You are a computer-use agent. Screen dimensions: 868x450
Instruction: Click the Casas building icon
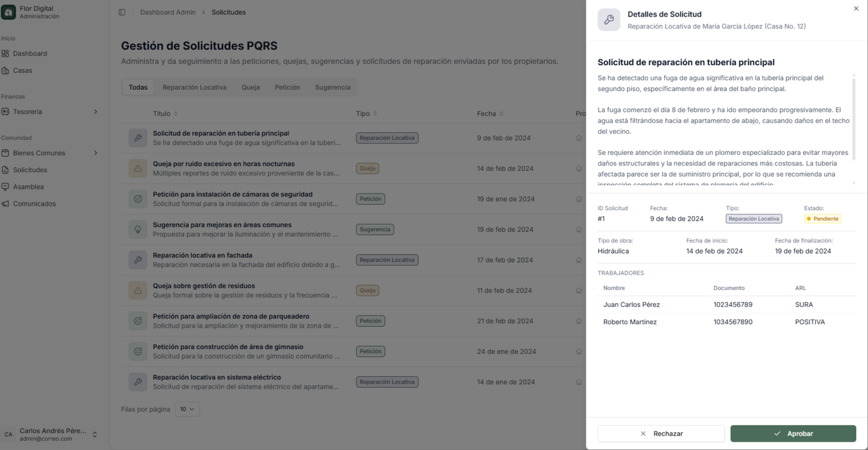coord(5,71)
